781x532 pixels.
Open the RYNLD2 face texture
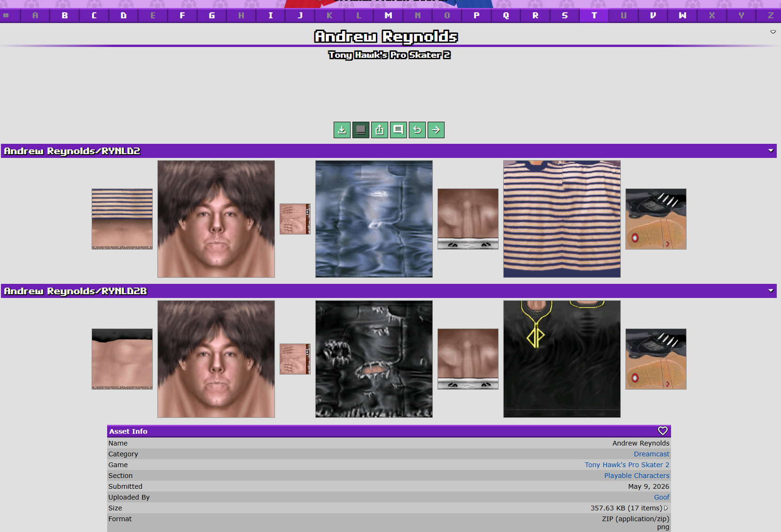(216, 219)
